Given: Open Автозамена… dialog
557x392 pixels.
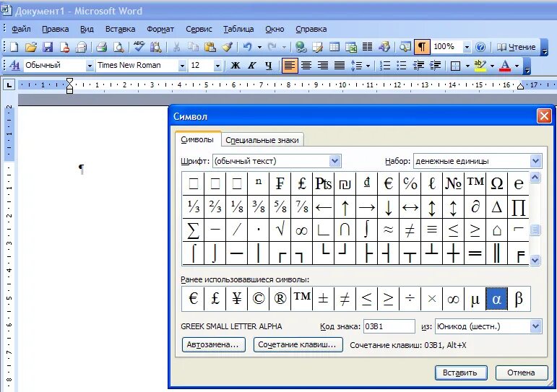Looking at the screenshot, I should point(213,345).
